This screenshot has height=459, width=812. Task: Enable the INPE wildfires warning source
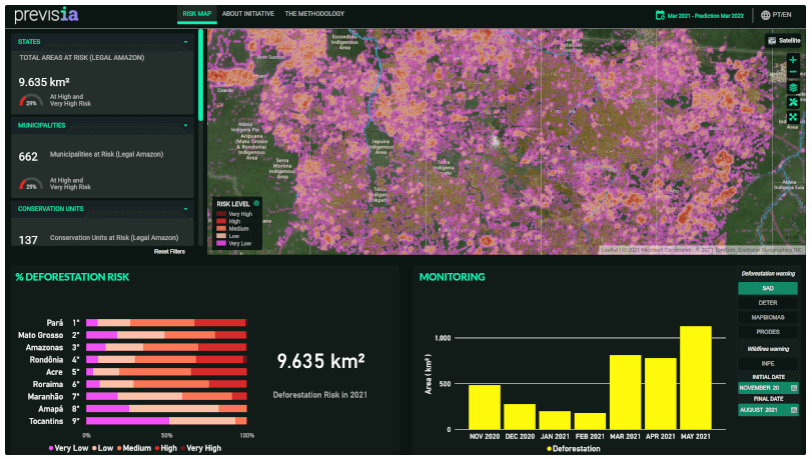point(766,363)
